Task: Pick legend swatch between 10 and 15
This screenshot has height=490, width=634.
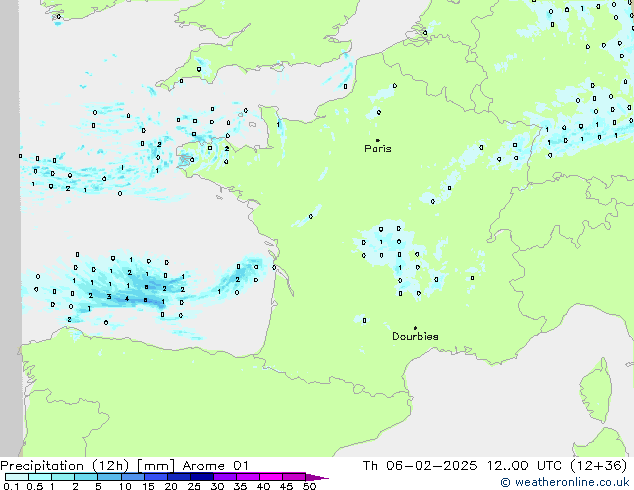Action: coord(132,477)
